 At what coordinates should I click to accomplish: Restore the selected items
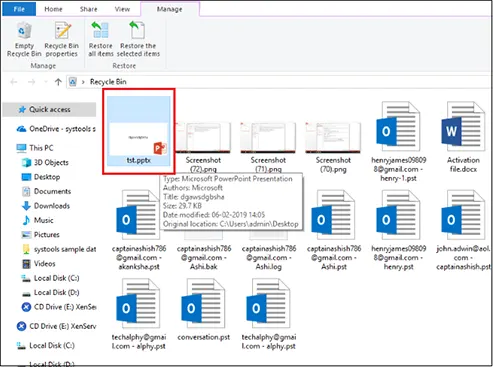138,39
